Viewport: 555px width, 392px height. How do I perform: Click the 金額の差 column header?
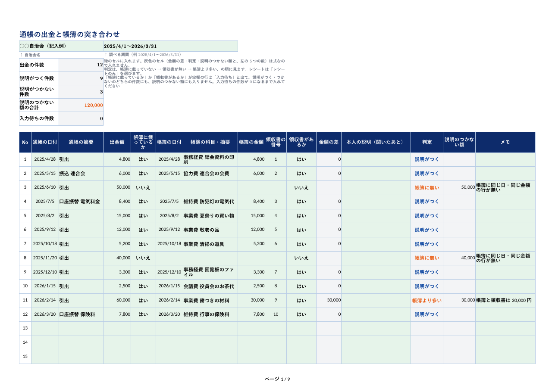(329, 142)
